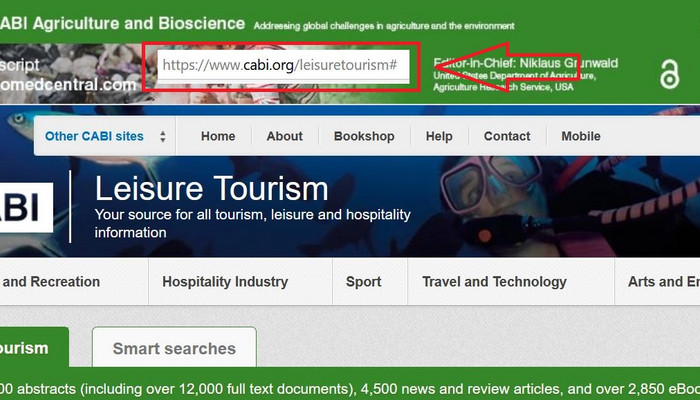
Task: Select the Hospitality Industry category
Action: pos(241,282)
